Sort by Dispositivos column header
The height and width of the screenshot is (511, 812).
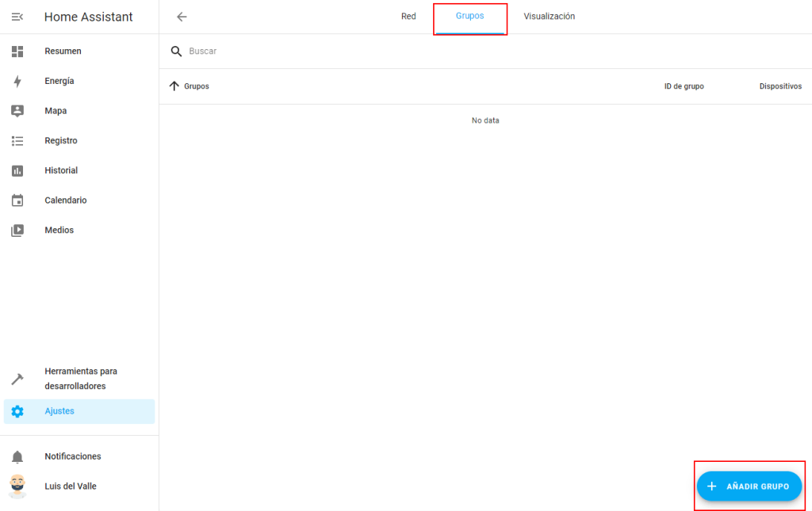pyautogui.click(x=779, y=86)
